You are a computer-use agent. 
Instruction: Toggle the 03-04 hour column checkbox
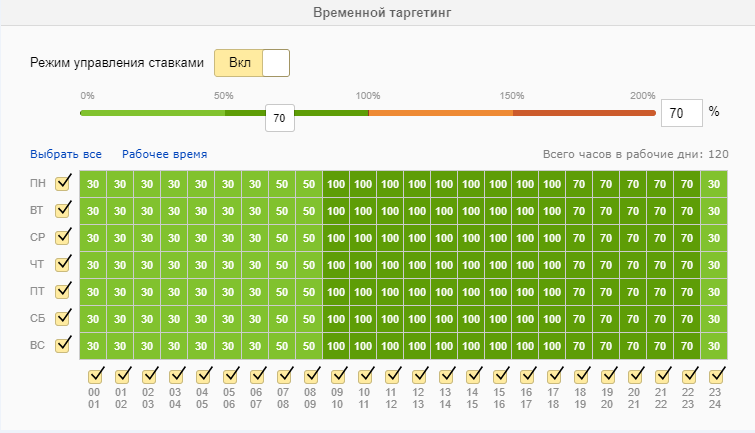coord(176,375)
